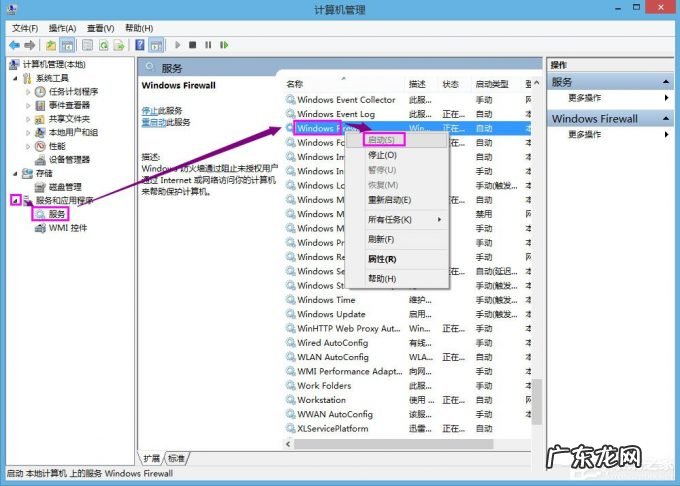Click the Restart Service icon
The width and height of the screenshot is (680, 486).
224,45
